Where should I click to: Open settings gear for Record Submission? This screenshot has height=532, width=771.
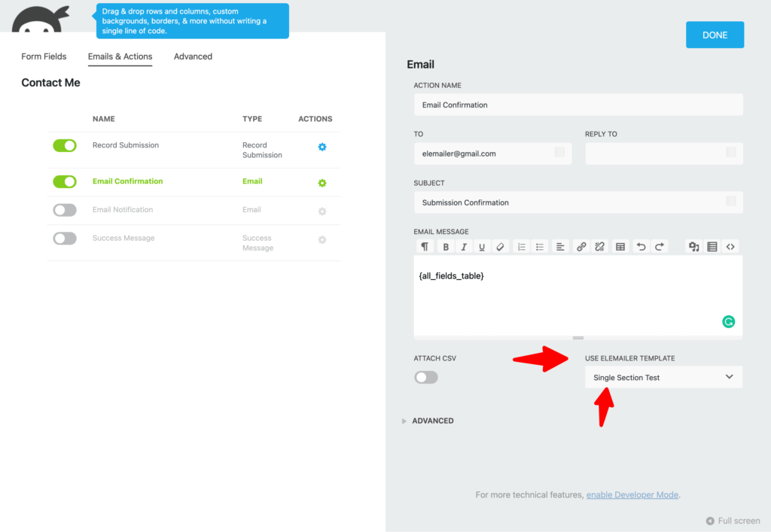(322, 147)
